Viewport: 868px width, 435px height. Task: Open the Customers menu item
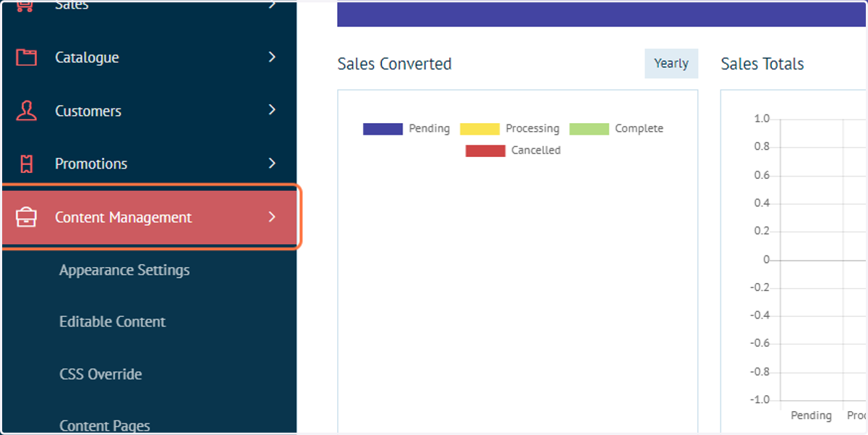point(148,111)
